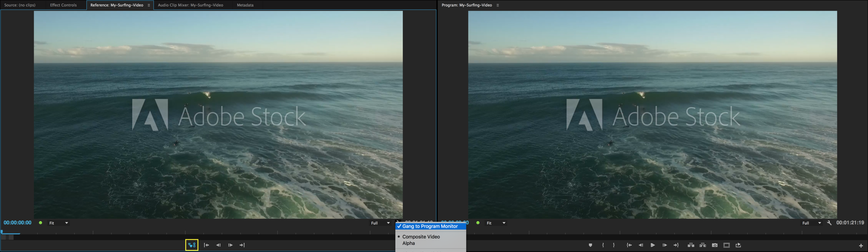
Task: Click Reference monitor playhead marker
Action: (2, 231)
